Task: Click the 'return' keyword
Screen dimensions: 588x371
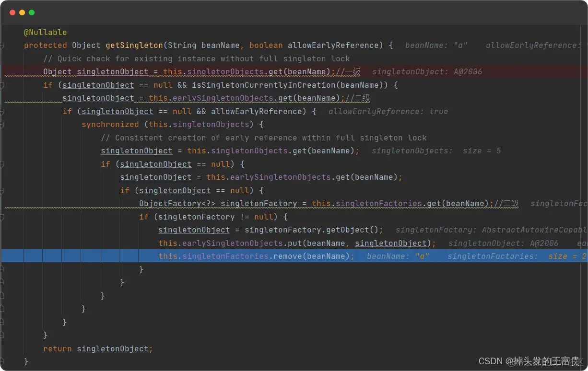Action: click(x=58, y=348)
